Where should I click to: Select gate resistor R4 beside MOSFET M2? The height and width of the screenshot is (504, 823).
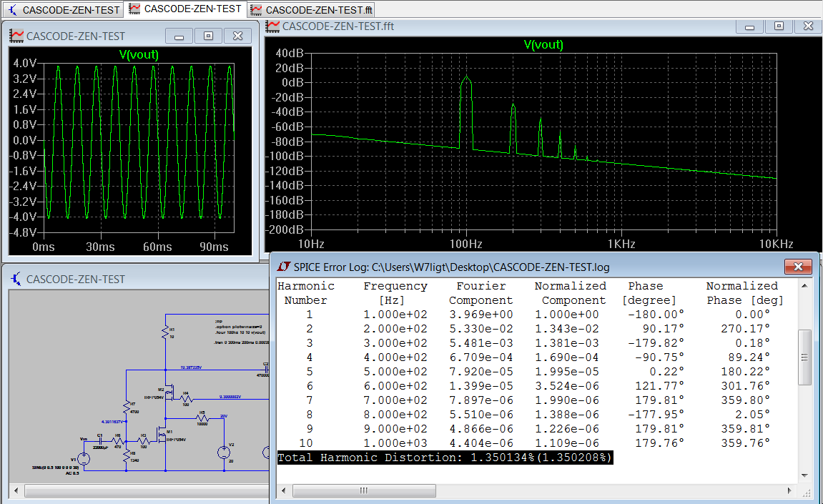click(186, 399)
